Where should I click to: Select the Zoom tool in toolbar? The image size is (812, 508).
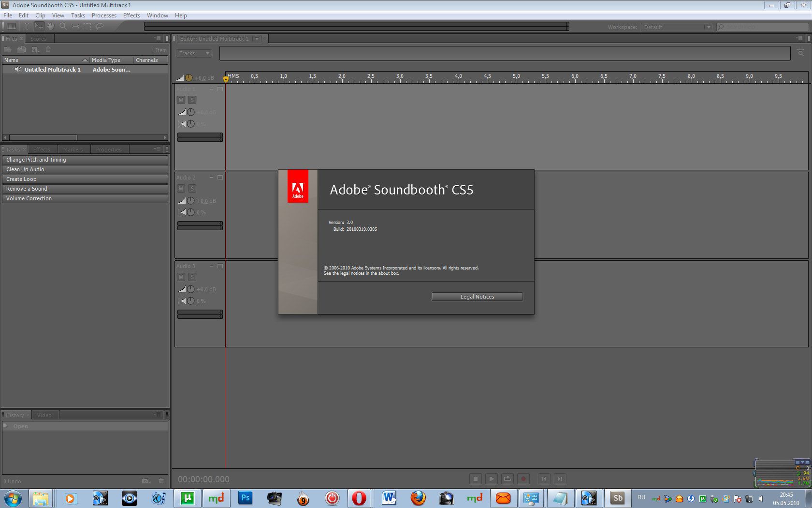click(63, 27)
